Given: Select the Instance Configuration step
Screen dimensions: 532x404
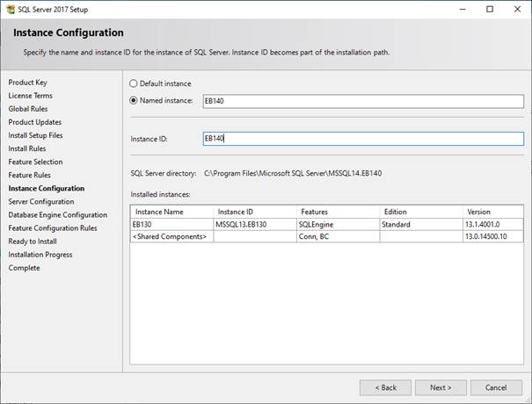Looking at the screenshot, I should pyautogui.click(x=47, y=188).
